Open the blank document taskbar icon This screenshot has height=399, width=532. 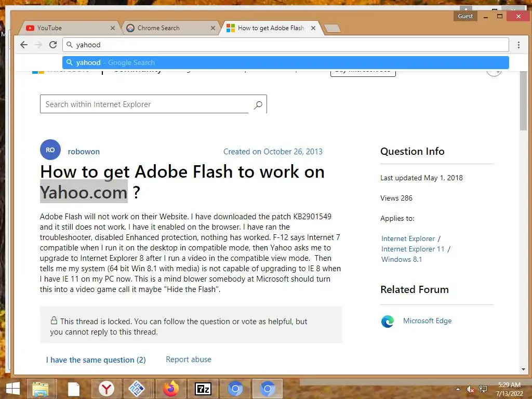pyautogui.click(x=74, y=389)
